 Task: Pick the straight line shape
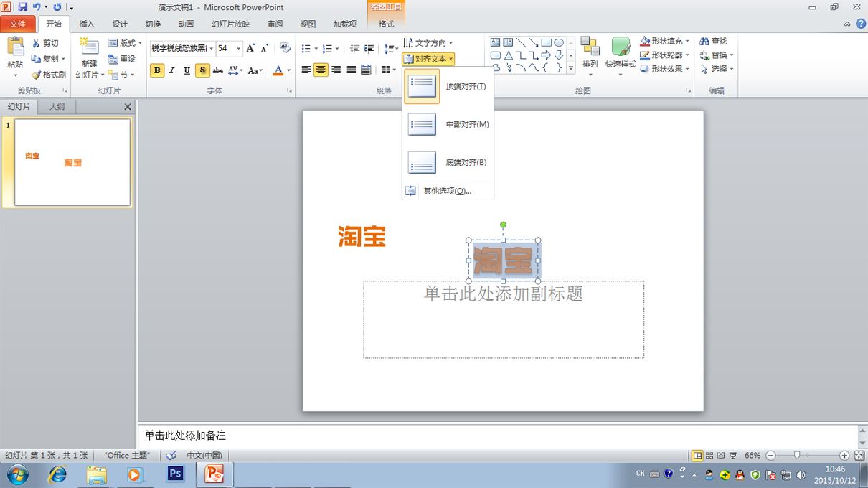click(x=521, y=42)
